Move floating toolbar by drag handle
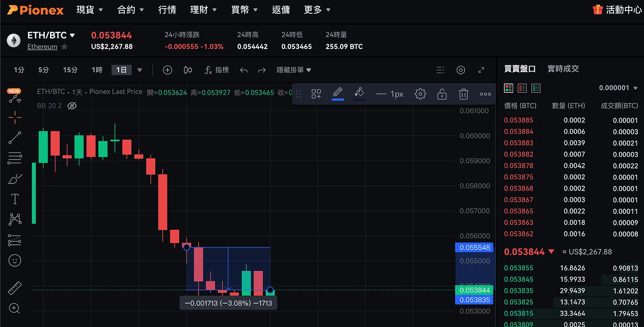 pyautogui.click(x=299, y=94)
